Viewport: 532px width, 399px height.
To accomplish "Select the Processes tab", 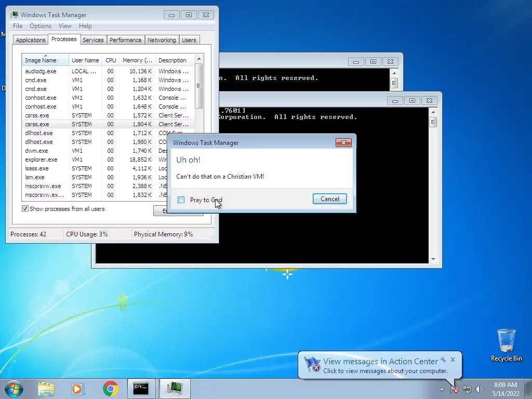I will (x=64, y=39).
